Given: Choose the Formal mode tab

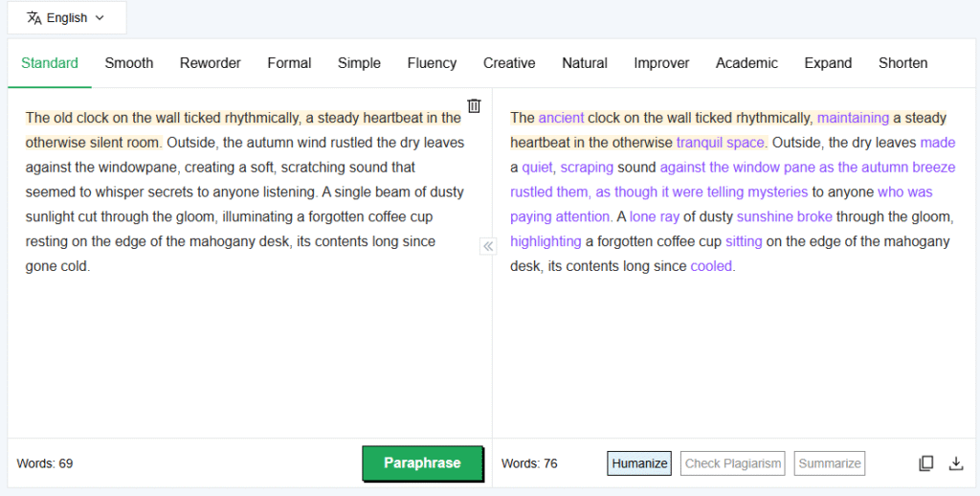Looking at the screenshot, I should [x=289, y=63].
